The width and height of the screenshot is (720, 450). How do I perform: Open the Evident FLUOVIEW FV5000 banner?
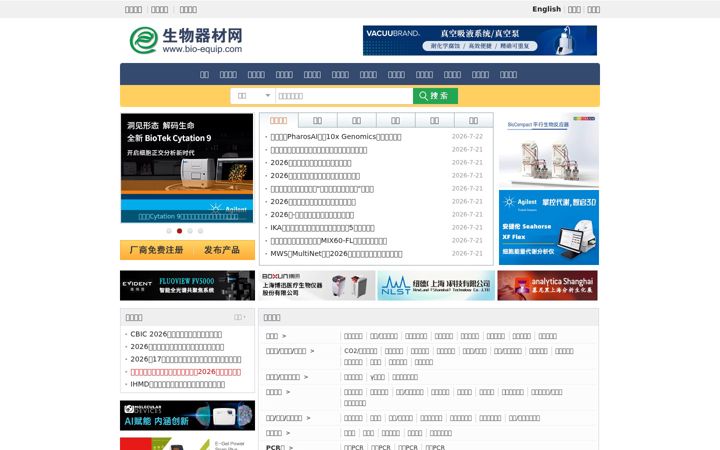187,286
